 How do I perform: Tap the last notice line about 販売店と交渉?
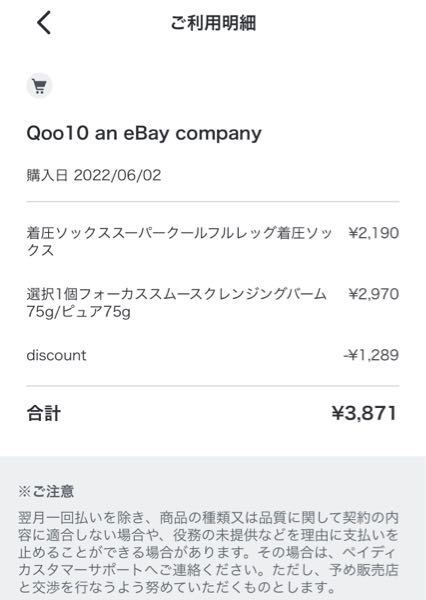[177, 587]
